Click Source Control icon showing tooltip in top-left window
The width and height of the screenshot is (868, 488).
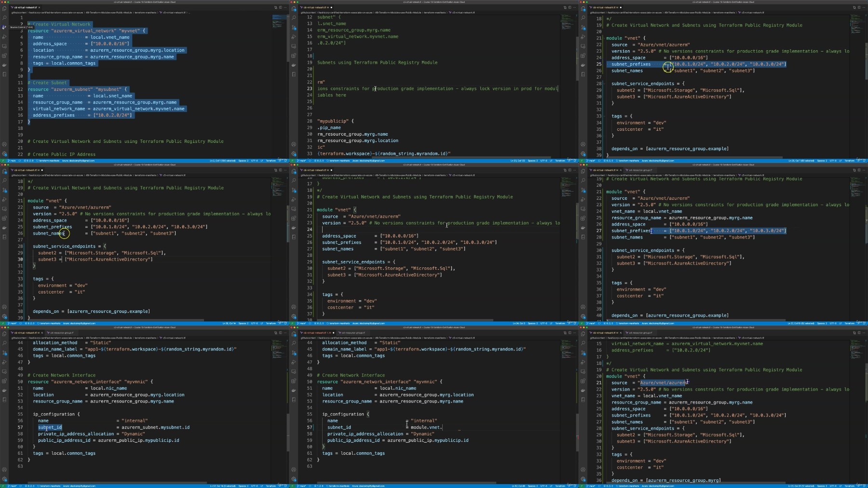tap(4, 27)
